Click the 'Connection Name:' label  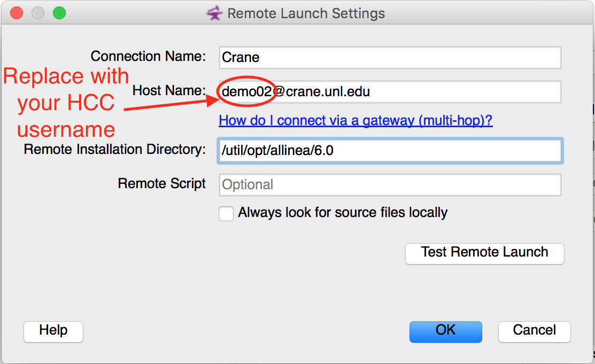pos(148,57)
